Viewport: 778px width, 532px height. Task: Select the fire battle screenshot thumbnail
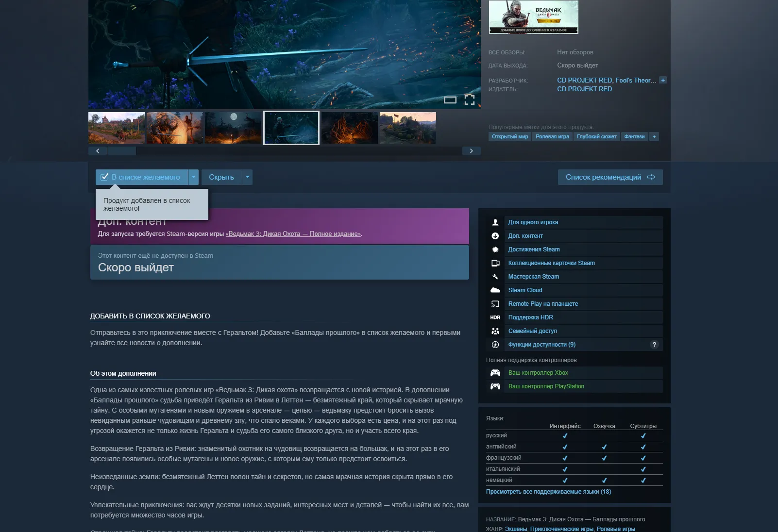coord(175,128)
